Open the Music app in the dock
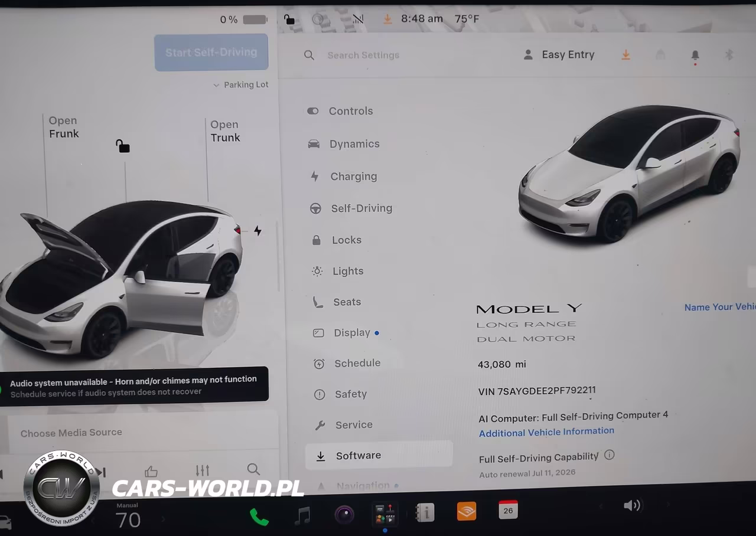 302,515
